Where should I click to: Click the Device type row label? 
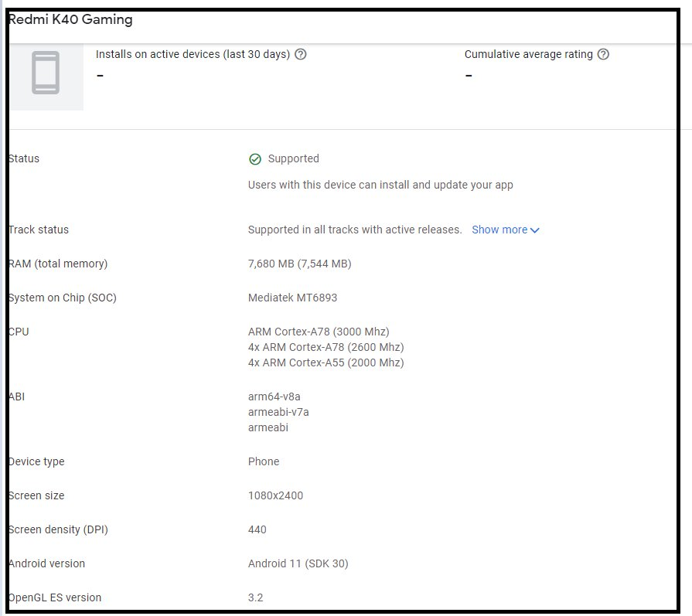coord(36,461)
